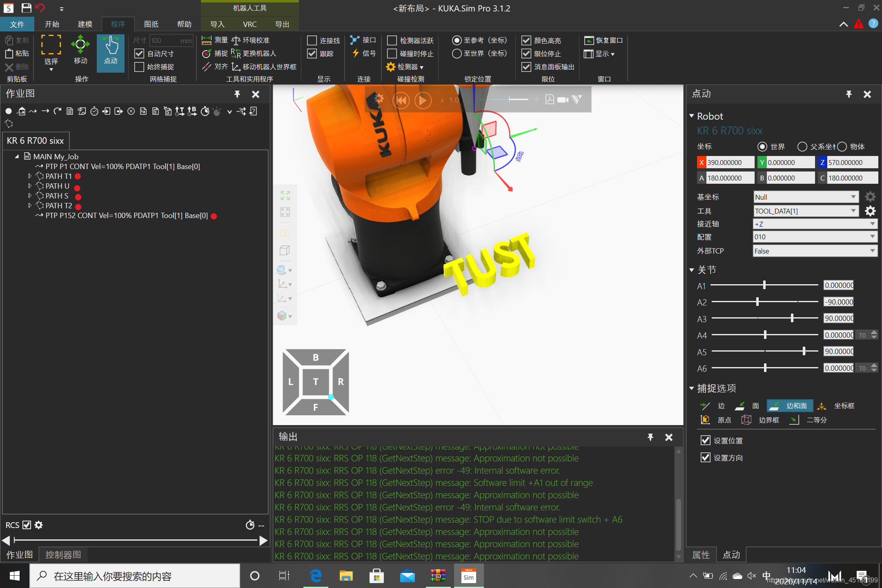Click the A3 joint slider handle

tap(792, 318)
